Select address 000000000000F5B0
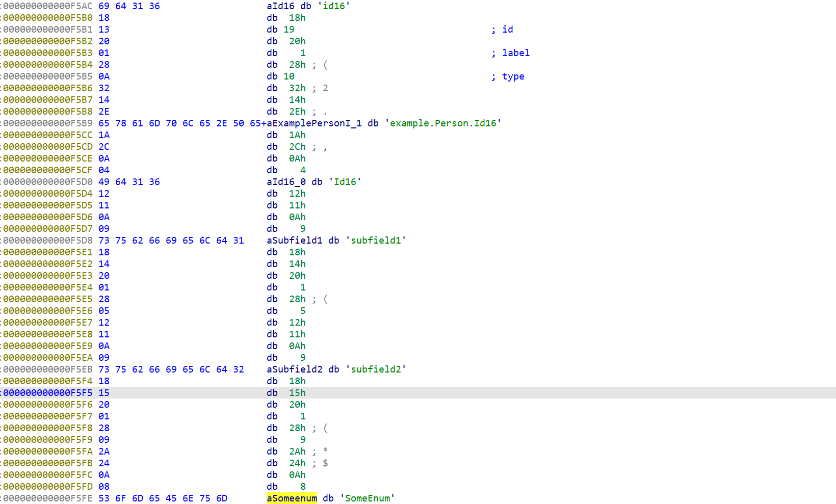 click(x=48, y=18)
